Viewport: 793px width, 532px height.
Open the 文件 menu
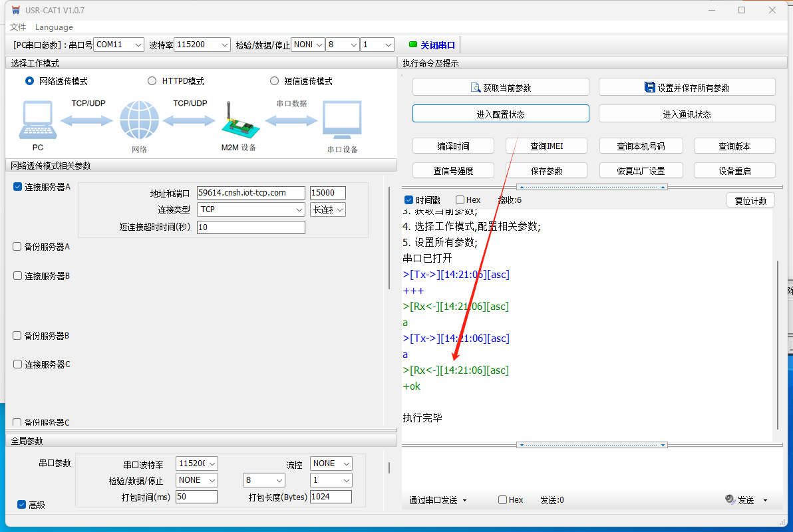coord(18,27)
